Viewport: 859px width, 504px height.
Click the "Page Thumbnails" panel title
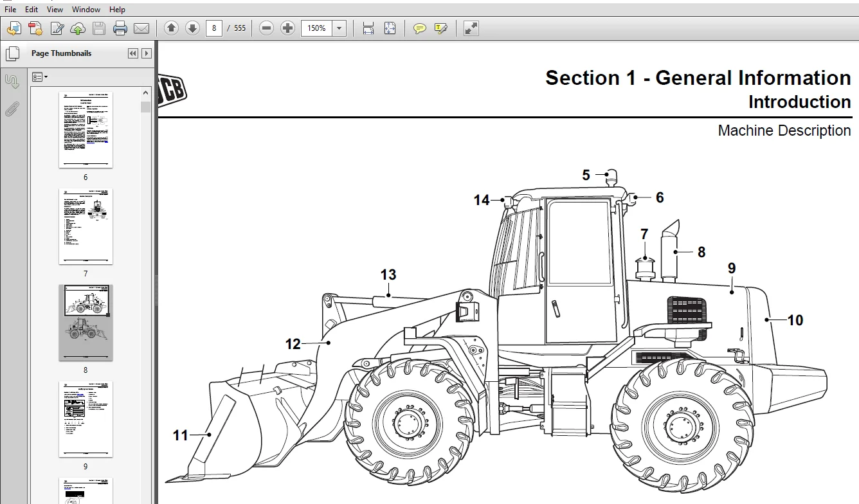click(62, 53)
